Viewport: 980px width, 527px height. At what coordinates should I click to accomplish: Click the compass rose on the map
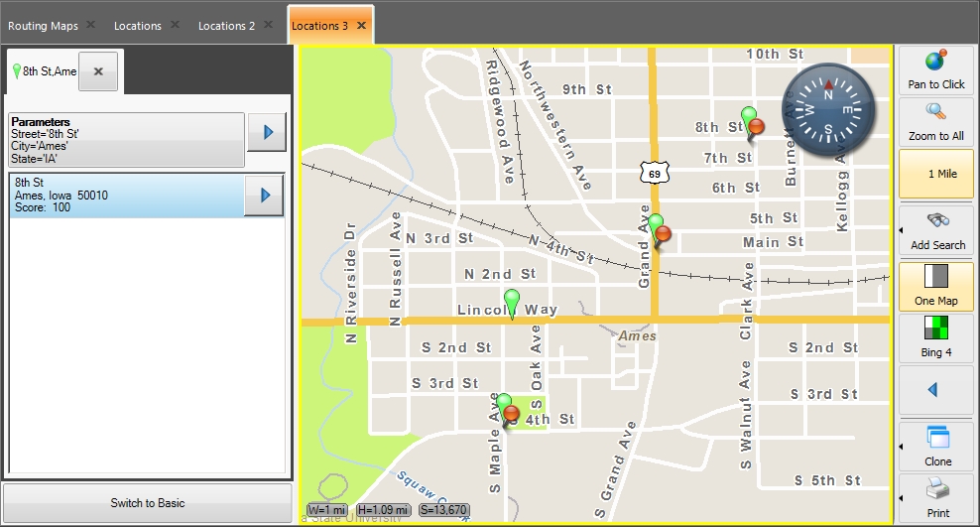[831, 108]
